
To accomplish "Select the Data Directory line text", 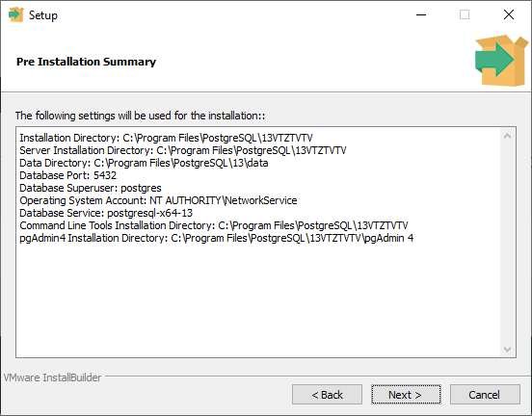I will tap(144, 163).
